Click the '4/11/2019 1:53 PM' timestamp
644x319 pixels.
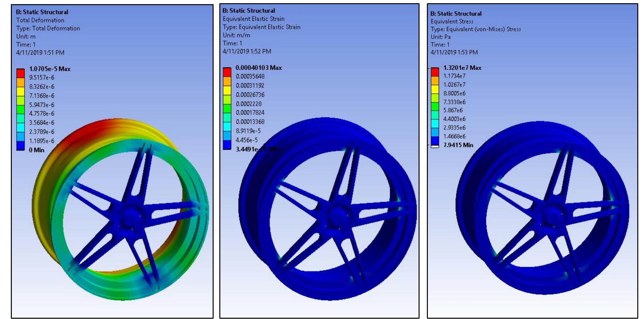454,52
